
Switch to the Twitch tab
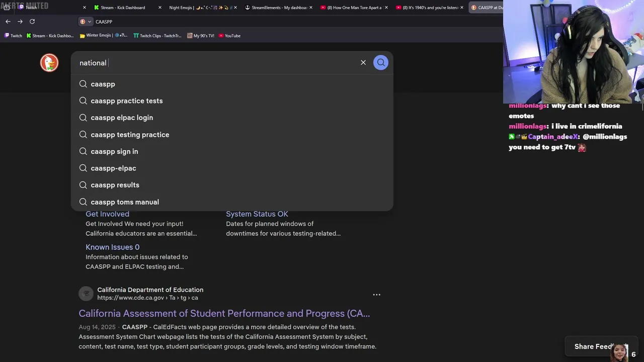coord(49,8)
